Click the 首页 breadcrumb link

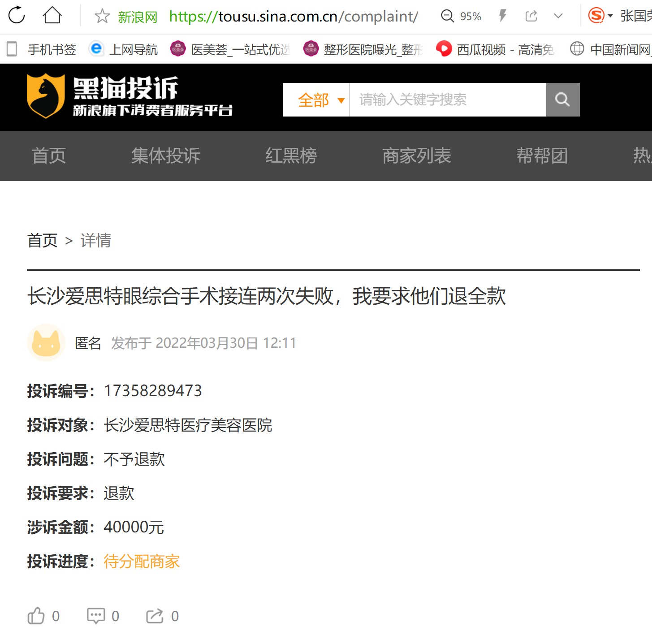click(x=43, y=241)
